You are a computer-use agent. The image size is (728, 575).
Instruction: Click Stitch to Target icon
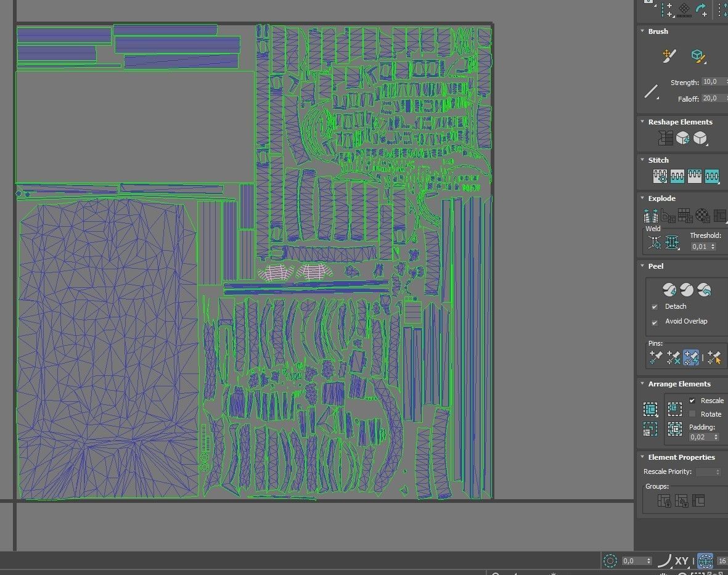point(660,176)
